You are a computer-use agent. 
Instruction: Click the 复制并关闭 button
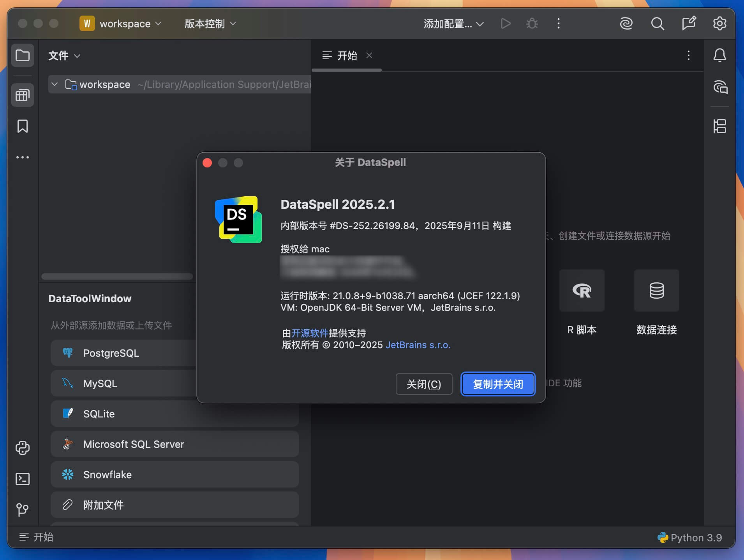coord(498,384)
